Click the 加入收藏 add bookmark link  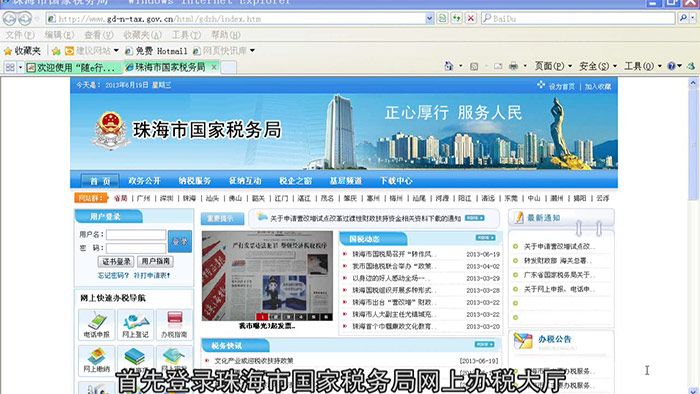pyautogui.click(x=598, y=87)
